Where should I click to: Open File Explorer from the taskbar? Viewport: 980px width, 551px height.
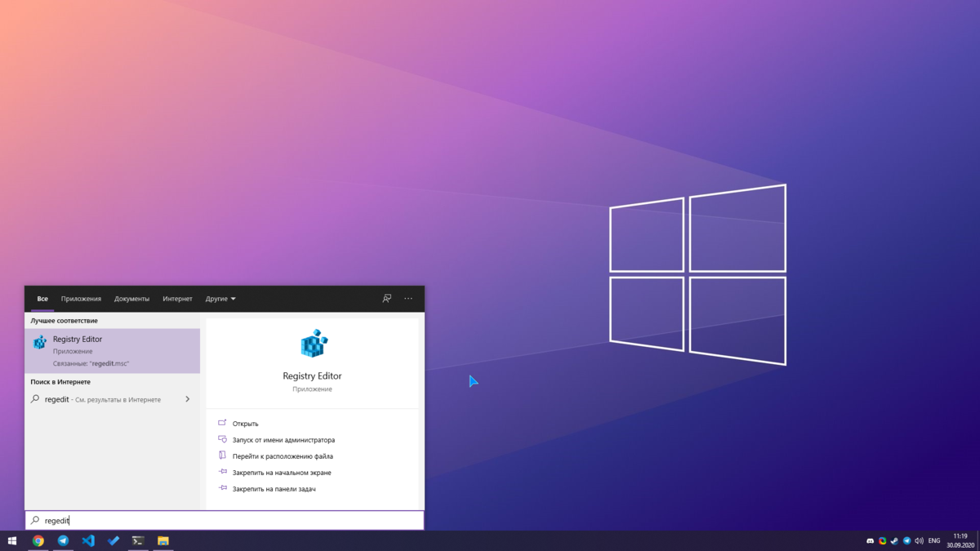(163, 540)
